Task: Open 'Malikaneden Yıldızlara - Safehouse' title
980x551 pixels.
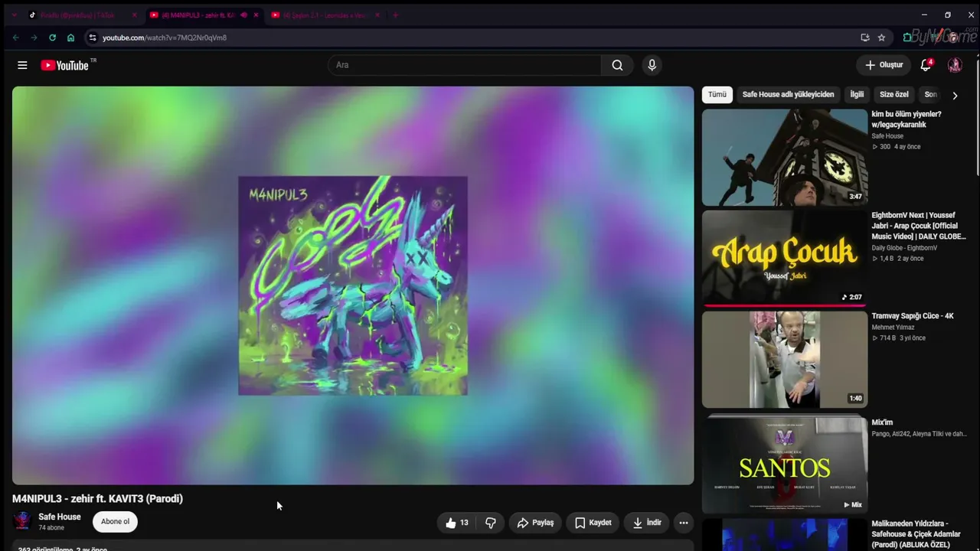Action: click(x=916, y=534)
